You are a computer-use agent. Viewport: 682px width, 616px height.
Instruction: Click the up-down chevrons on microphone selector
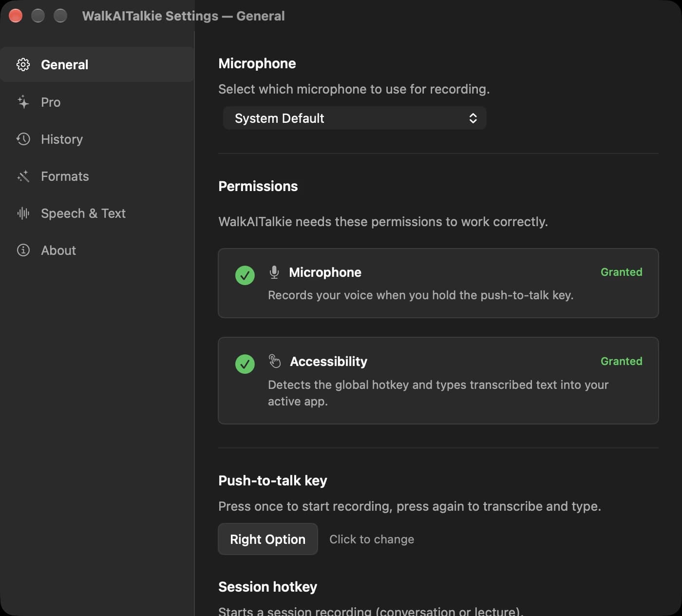(473, 118)
